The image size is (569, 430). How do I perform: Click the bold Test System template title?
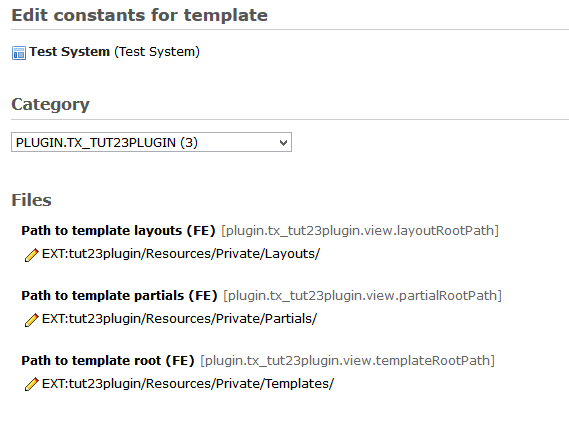point(69,52)
